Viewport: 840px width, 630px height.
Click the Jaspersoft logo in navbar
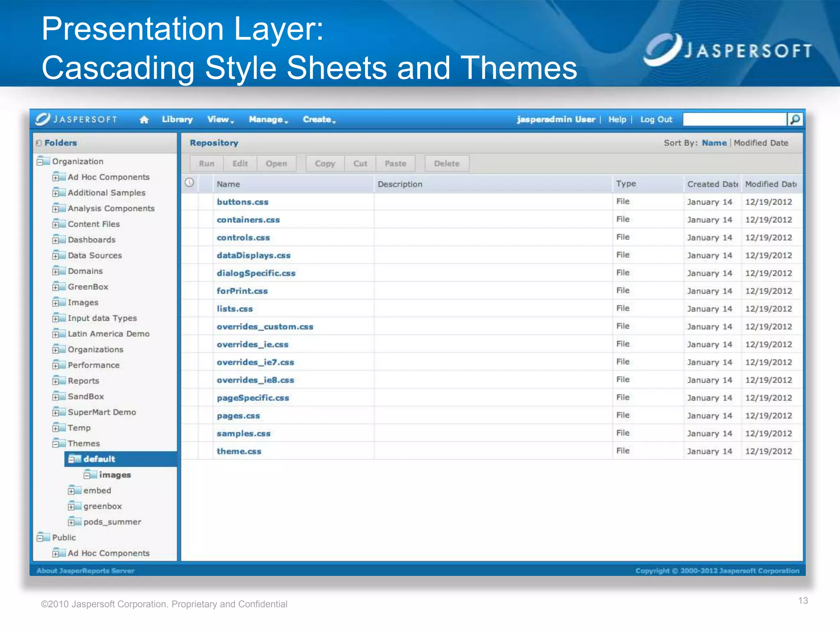click(x=76, y=119)
